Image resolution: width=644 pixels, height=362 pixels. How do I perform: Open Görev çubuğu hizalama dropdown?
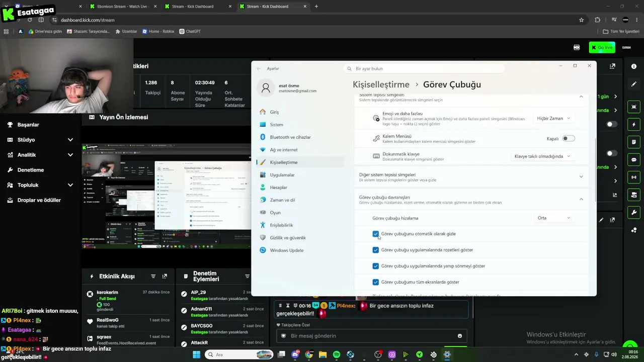coord(553,218)
